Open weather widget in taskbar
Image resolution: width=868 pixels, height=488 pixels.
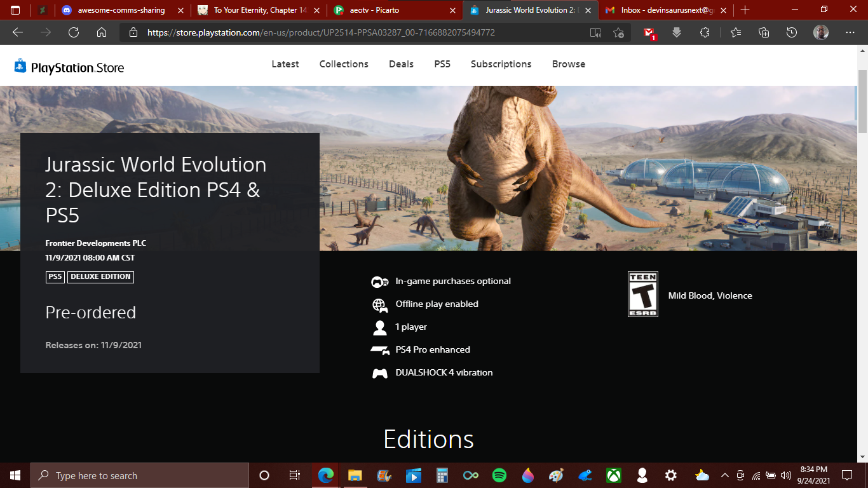point(702,475)
